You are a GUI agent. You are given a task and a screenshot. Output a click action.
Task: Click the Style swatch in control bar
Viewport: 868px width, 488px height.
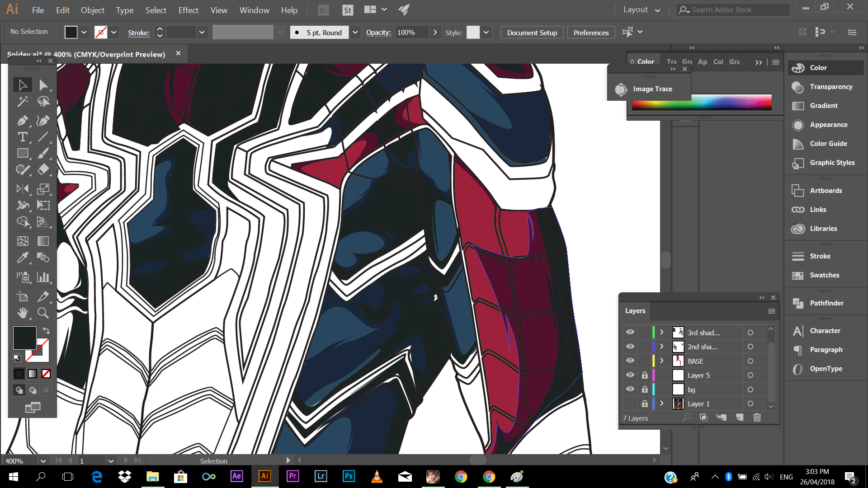[x=473, y=32]
